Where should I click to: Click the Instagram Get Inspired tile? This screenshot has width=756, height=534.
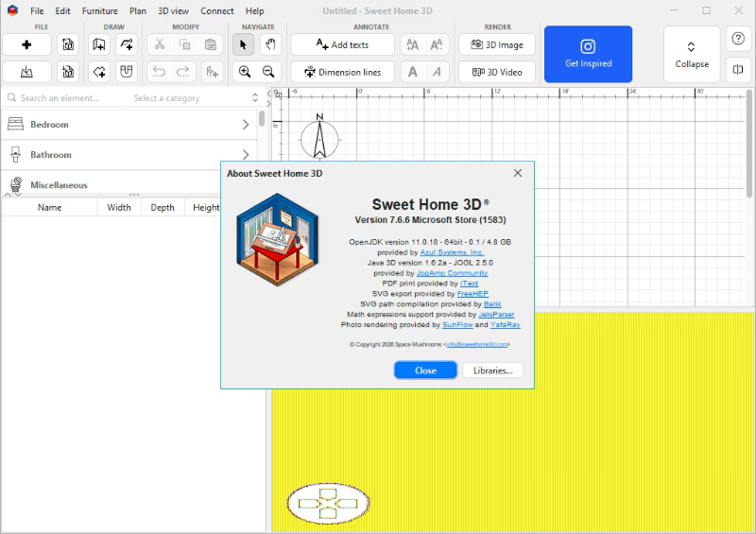point(588,54)
